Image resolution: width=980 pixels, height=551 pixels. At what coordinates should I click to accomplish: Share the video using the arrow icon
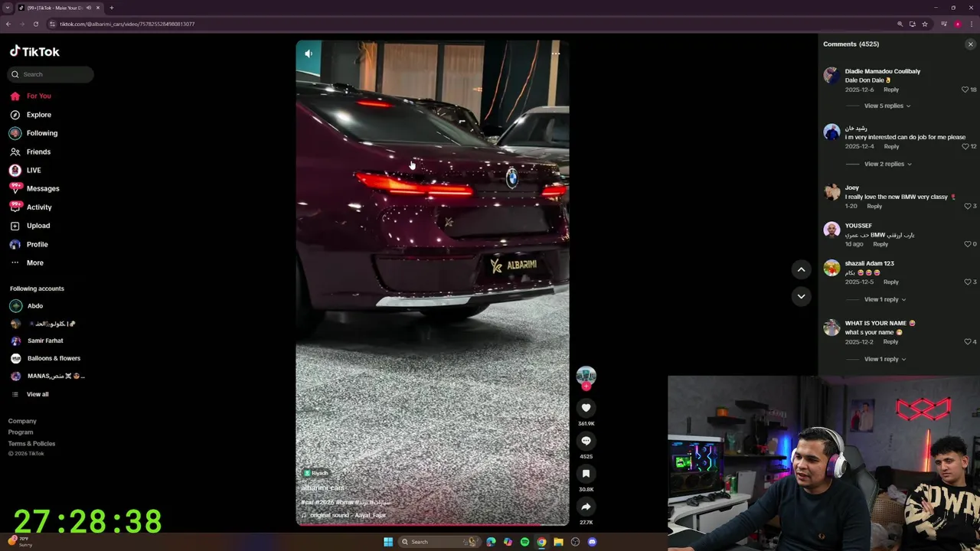point(586,507)
